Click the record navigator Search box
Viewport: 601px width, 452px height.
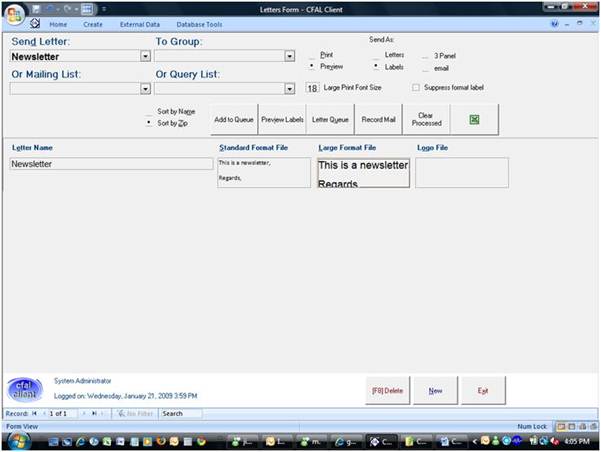(181, 413)
